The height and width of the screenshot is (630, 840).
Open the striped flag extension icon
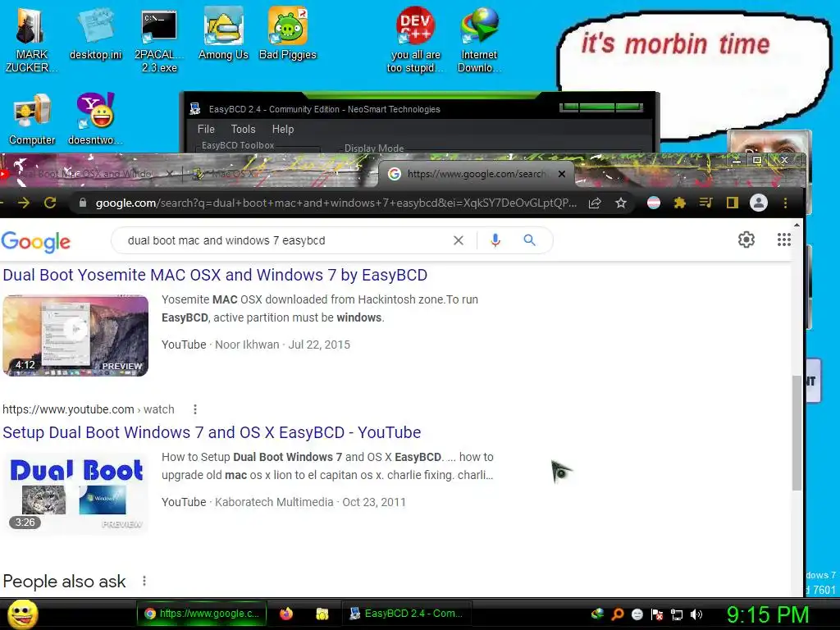coord(654,203)
